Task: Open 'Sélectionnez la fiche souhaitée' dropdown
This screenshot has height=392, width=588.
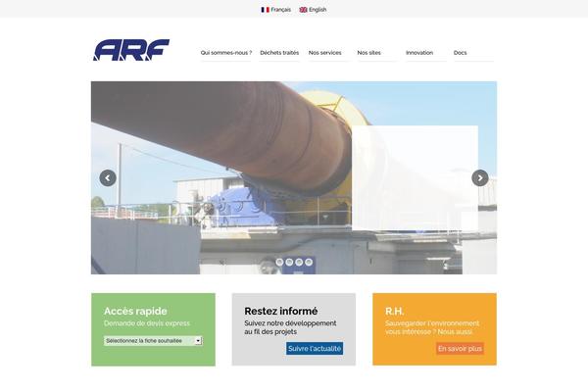Action: (x=153, y=341)
